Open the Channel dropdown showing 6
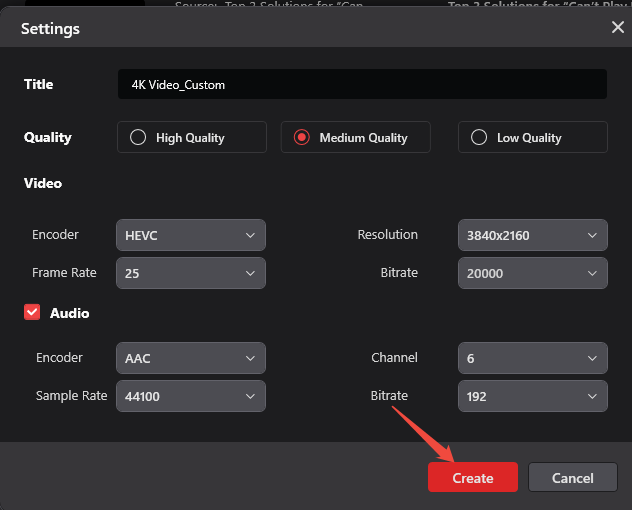 coord(532,358)
